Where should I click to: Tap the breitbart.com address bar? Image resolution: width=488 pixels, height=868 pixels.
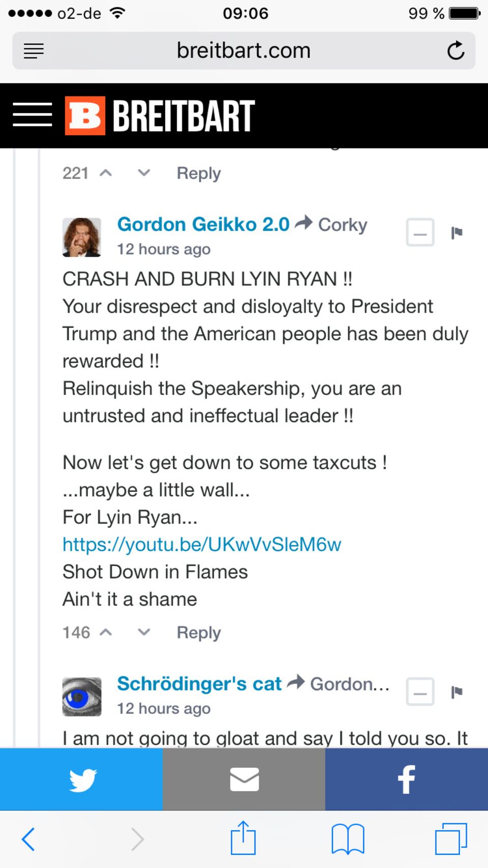pos(243,51)
